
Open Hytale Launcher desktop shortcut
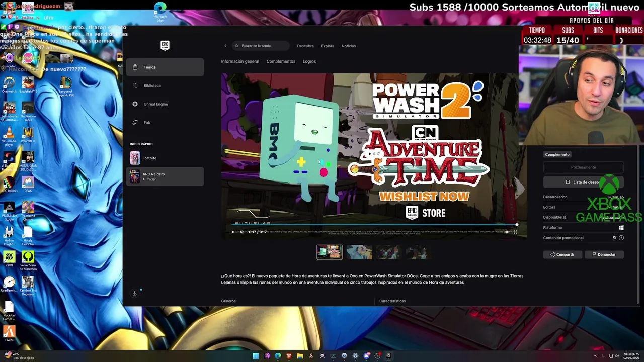tap(28, 236)
